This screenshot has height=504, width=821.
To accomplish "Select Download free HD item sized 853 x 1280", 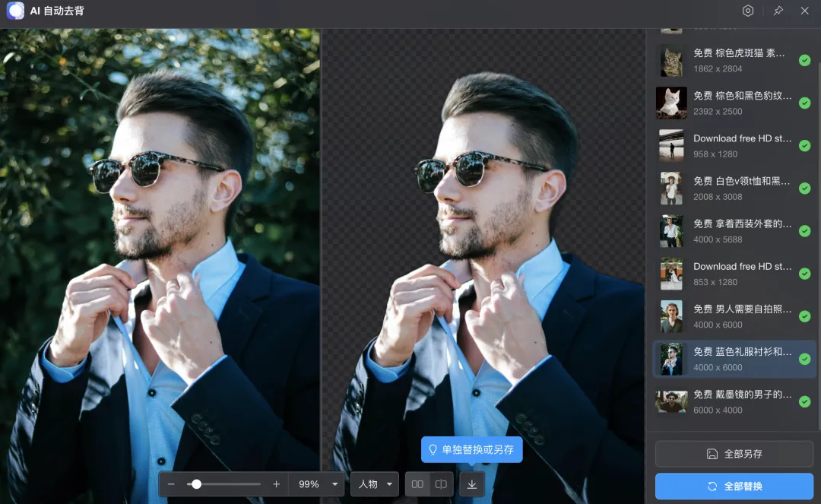I will click(x=734, y=274).
